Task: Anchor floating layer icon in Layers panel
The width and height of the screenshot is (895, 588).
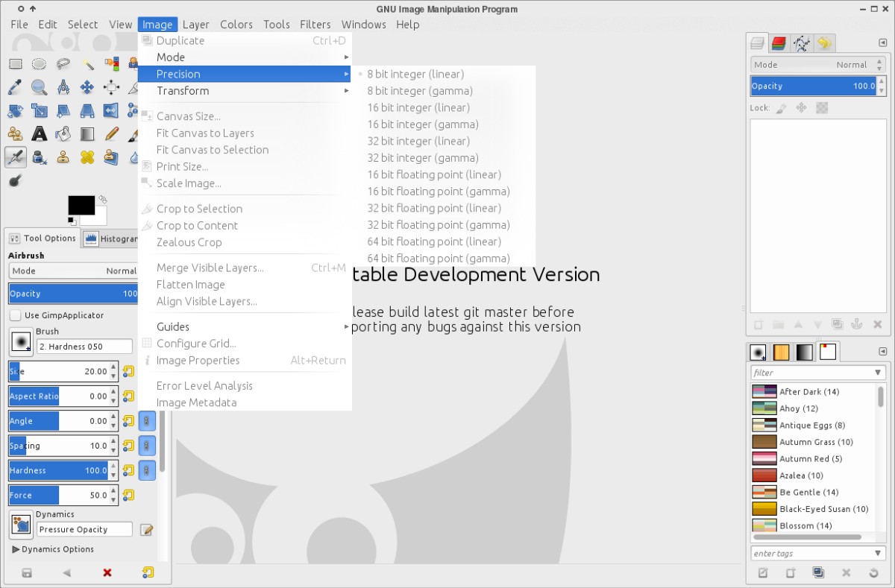Action: 857,324
